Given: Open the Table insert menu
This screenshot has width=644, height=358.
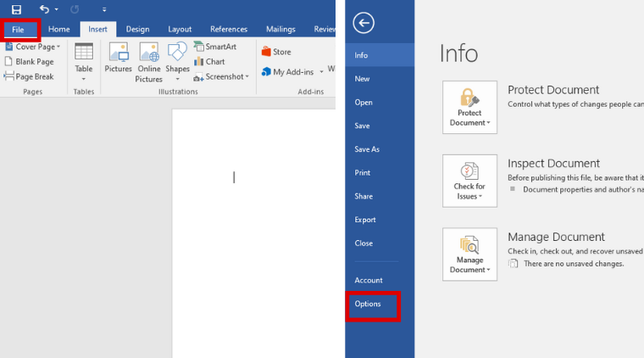Looking at the screenshot, I should (84, 62).
